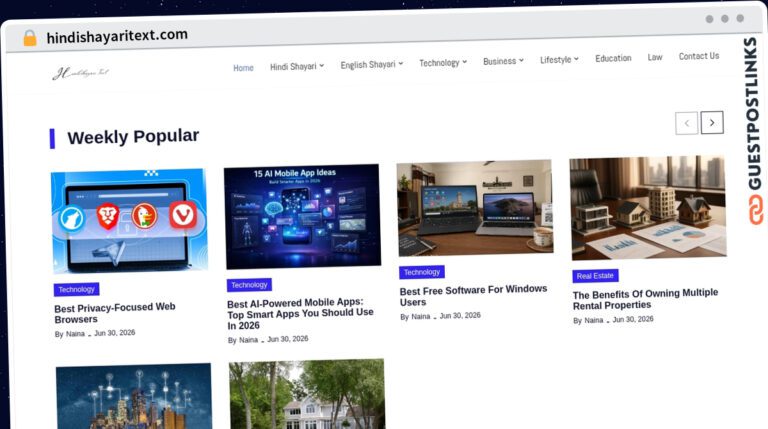768x429 pixels.
Task: Go to previous Weekly Popular slide
Action: 686,123
